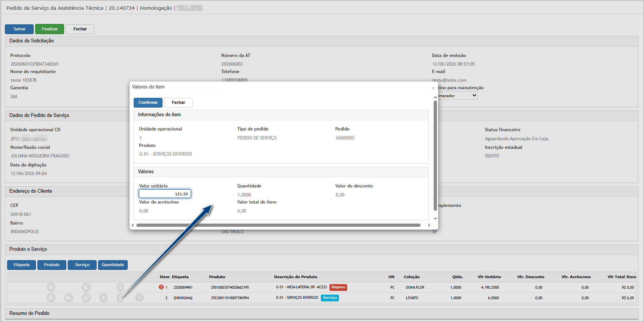This screenshot has width=644, height=322.
Task: Click the Etiqueta column header
Action: pos(180,277)
